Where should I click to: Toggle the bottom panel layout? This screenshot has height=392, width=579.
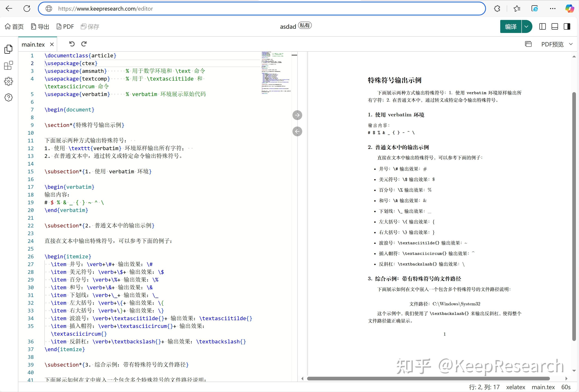coord(555,27)
